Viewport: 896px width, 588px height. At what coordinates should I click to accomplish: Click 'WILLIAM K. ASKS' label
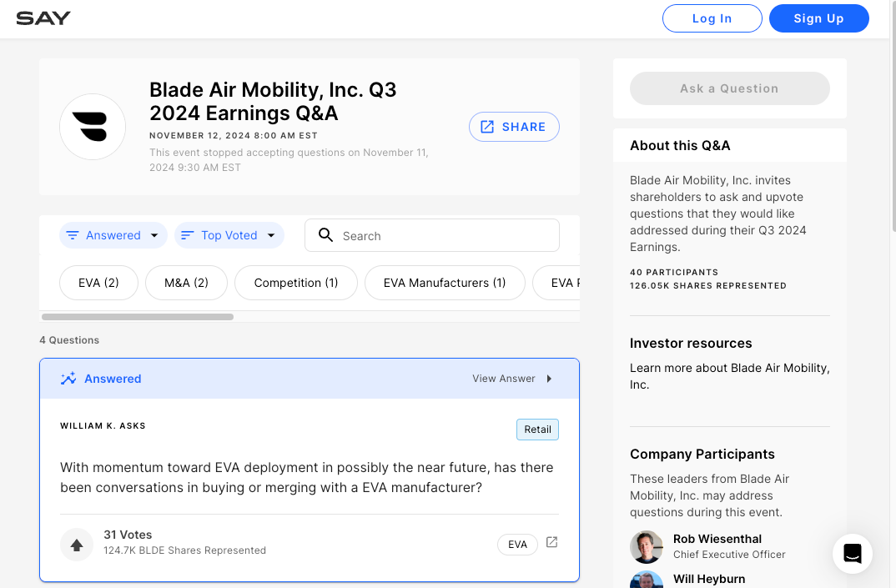click(x=103, y=425)
